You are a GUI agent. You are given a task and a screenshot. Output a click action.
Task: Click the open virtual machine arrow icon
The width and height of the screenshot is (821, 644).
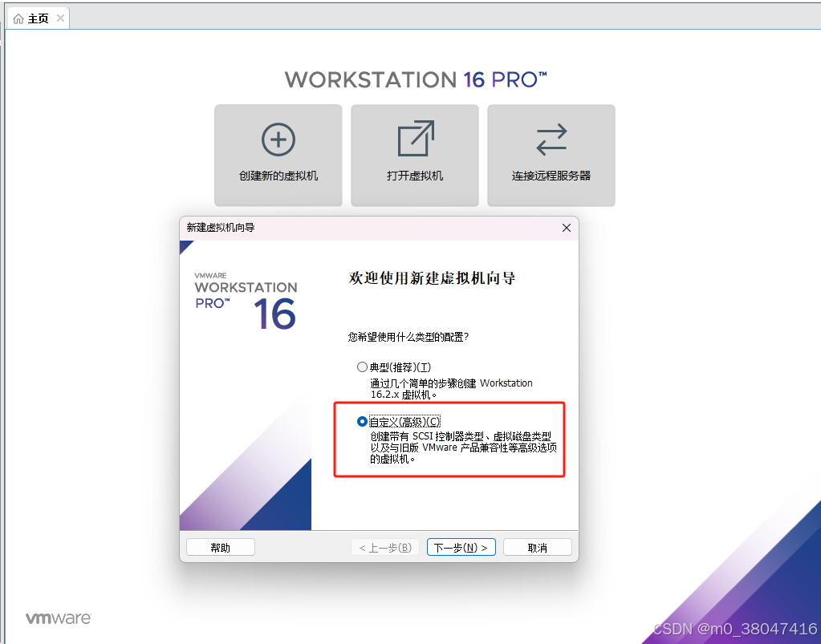click(416, 139)
